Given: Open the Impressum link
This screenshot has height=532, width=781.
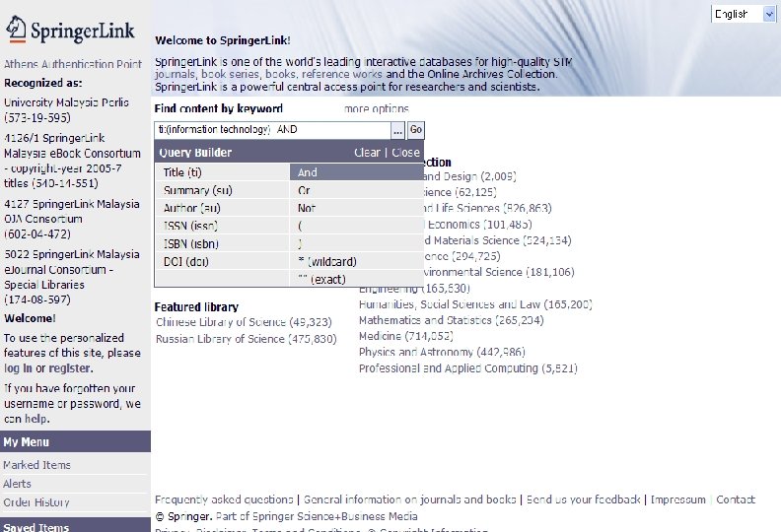Looking at the screenshot, I should (677, 499).
